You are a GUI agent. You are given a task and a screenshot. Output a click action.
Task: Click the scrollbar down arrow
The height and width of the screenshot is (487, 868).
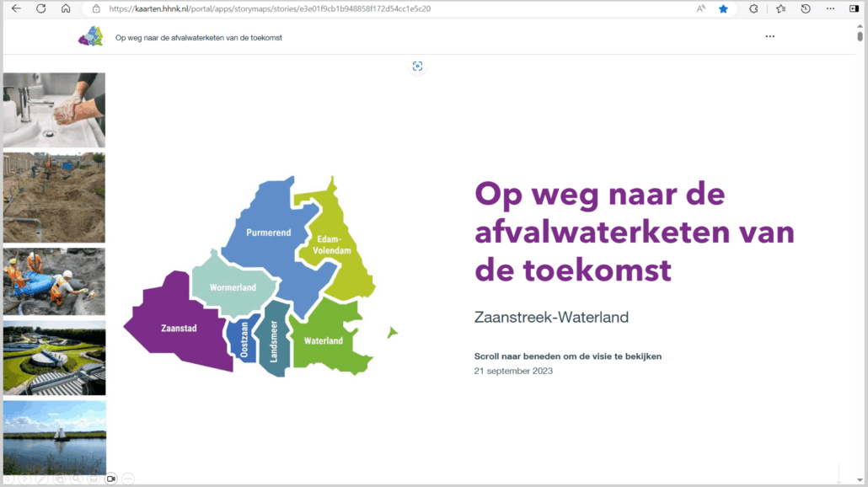point(860,480)
